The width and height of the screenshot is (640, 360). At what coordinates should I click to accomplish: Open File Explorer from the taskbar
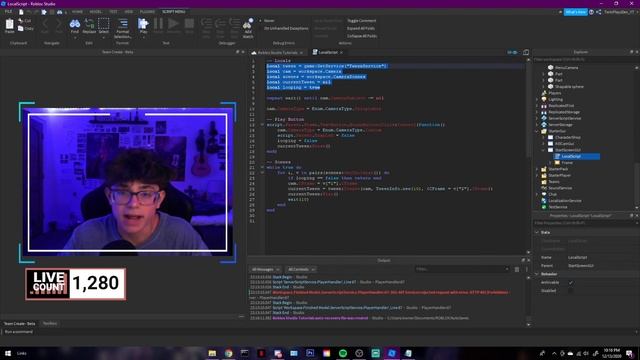pos(212,353)
